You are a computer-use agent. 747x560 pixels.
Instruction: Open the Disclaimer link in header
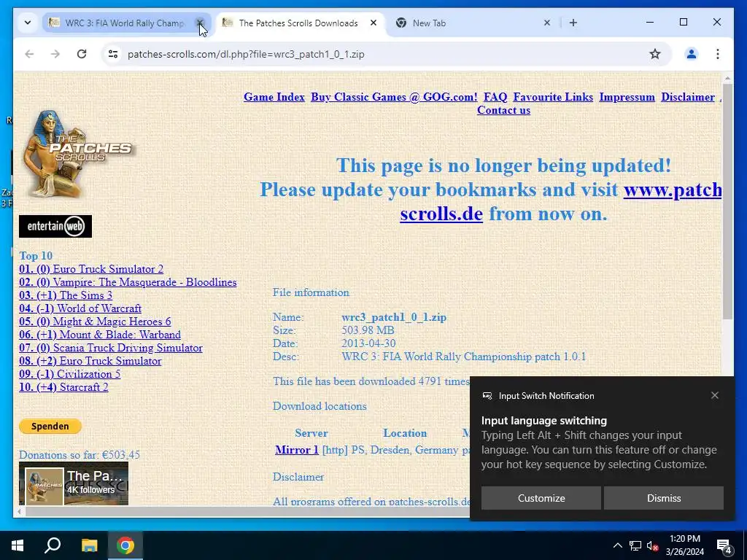[687, 97]
